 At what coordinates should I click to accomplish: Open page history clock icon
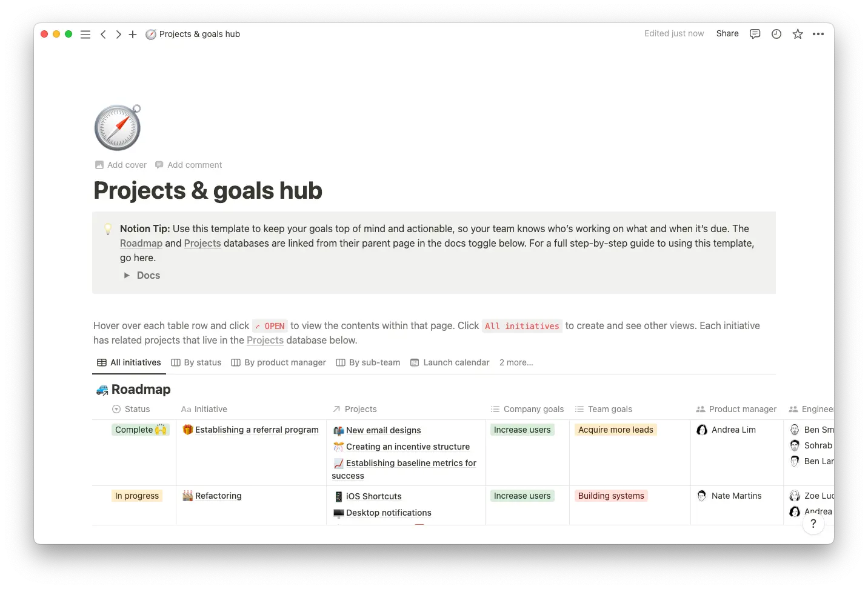776,34
